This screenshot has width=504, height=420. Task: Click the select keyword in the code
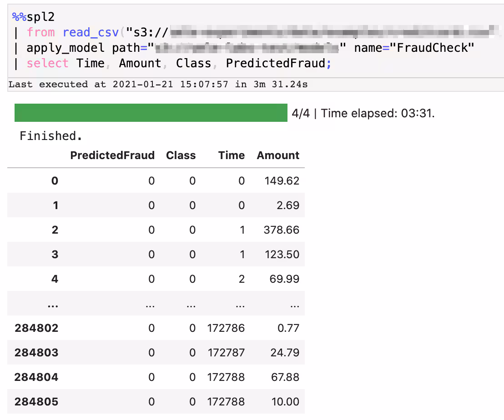47,63
